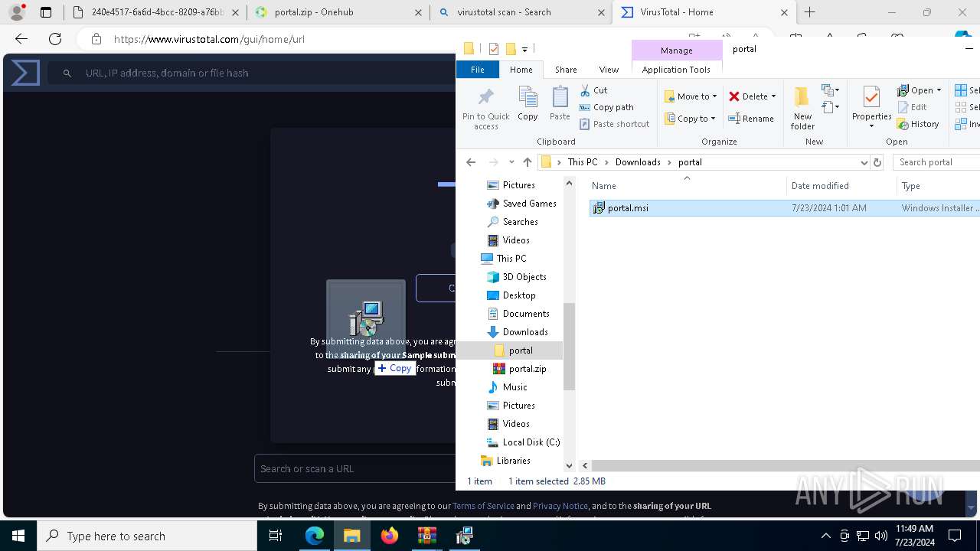Sort by the Type column header
The width and height of the screenshot is (980, 551).
coord(938,186)
